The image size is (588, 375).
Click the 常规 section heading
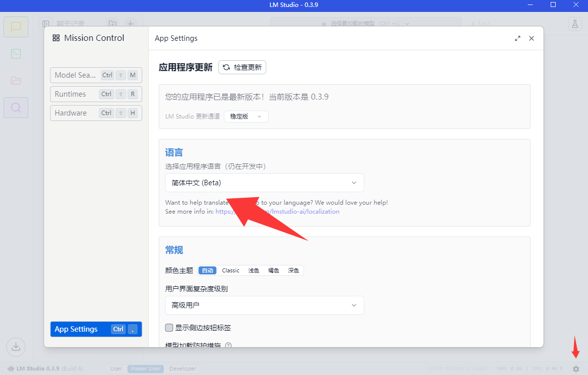pos(174,250)
